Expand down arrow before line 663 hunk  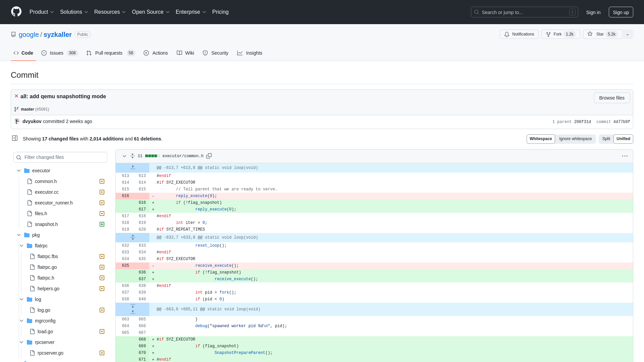coord(132,306)
